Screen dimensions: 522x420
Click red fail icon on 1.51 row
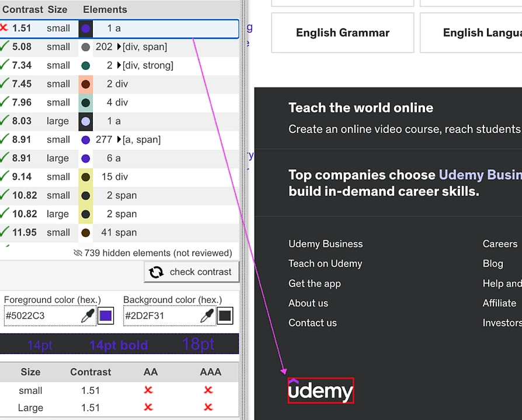pyautogui.click(x=4, y=27)
